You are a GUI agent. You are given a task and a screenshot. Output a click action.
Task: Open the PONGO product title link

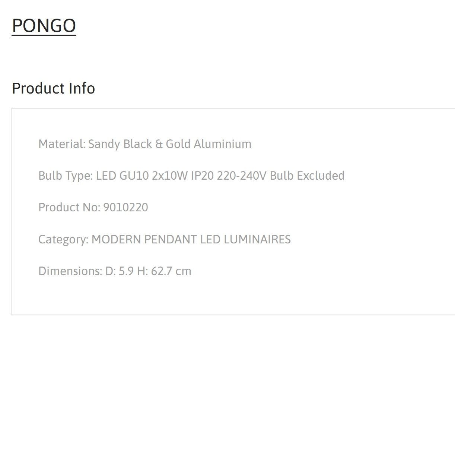44,25
